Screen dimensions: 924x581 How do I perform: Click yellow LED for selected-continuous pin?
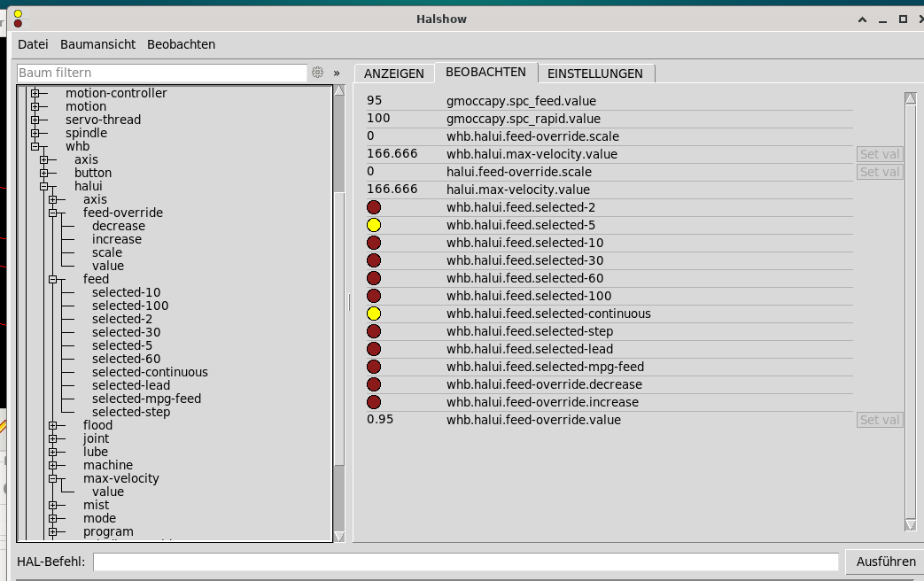tap(374, 314)
